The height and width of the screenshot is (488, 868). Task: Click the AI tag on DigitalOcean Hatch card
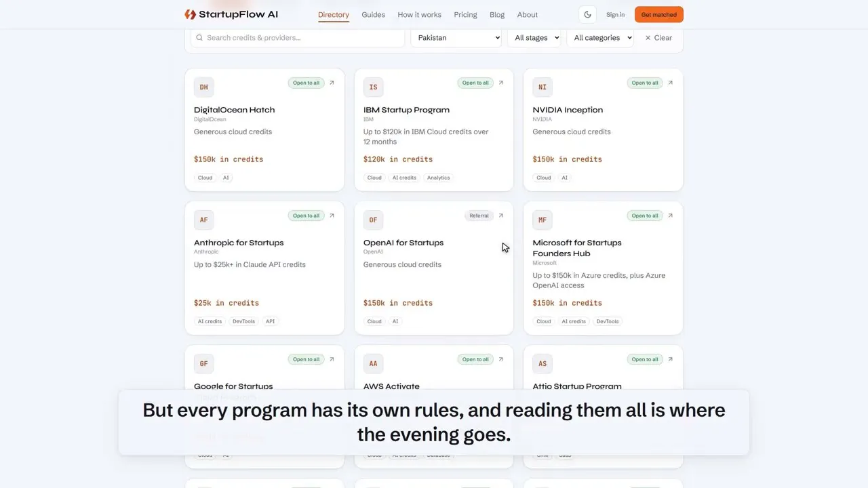click(x=226, y=178)
